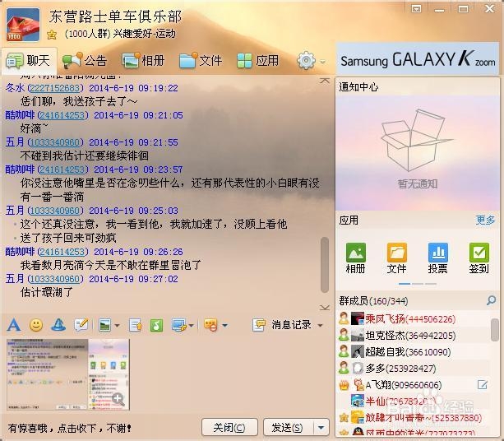504x441 pixels.
Task: Select member 放肆才叫青春~
Action: pyautogui.click(x=414, y=417)
